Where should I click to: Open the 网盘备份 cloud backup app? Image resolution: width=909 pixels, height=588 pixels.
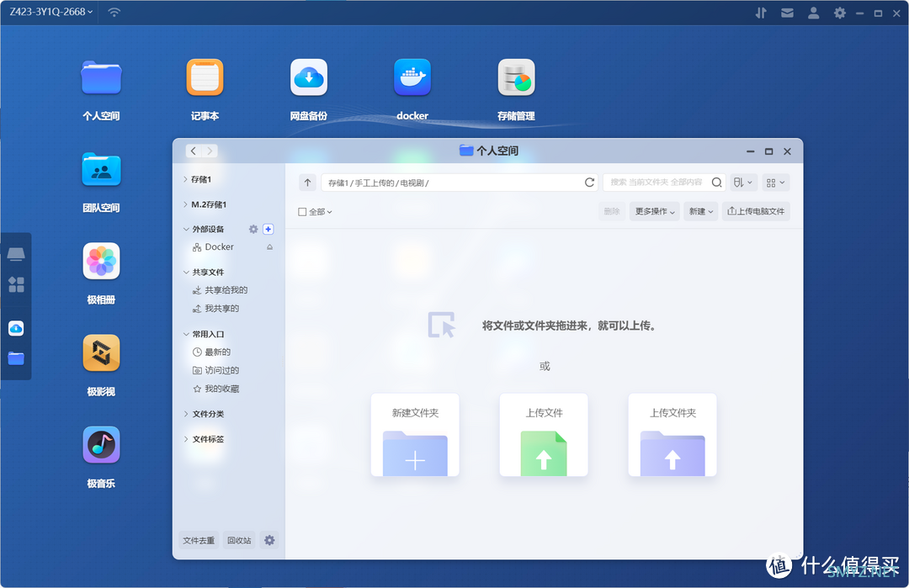pyautogui.click(x=308, y=77)
